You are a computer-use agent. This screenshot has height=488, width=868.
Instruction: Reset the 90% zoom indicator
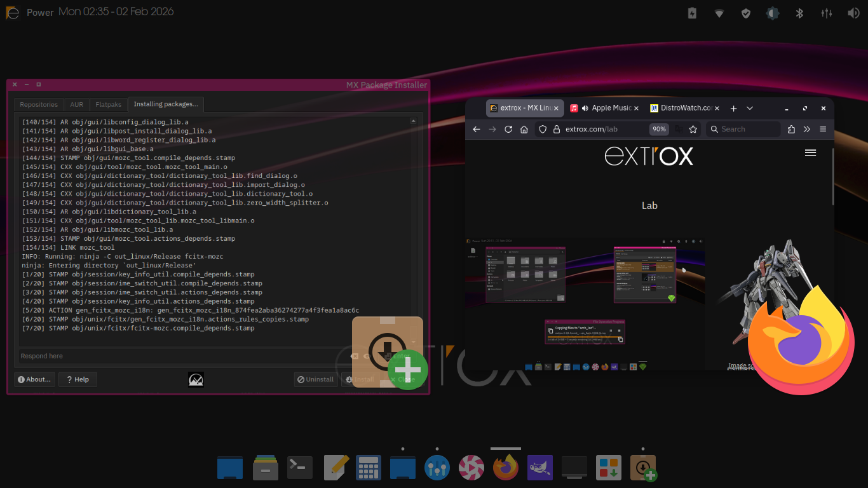[x=660, y=129]
